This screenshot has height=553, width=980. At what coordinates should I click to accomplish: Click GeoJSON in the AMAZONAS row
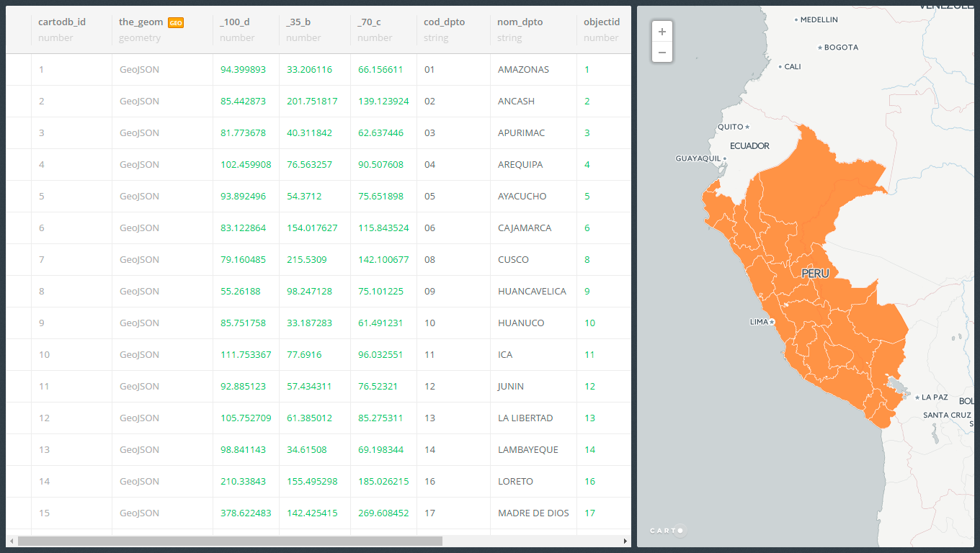point(139,70)
